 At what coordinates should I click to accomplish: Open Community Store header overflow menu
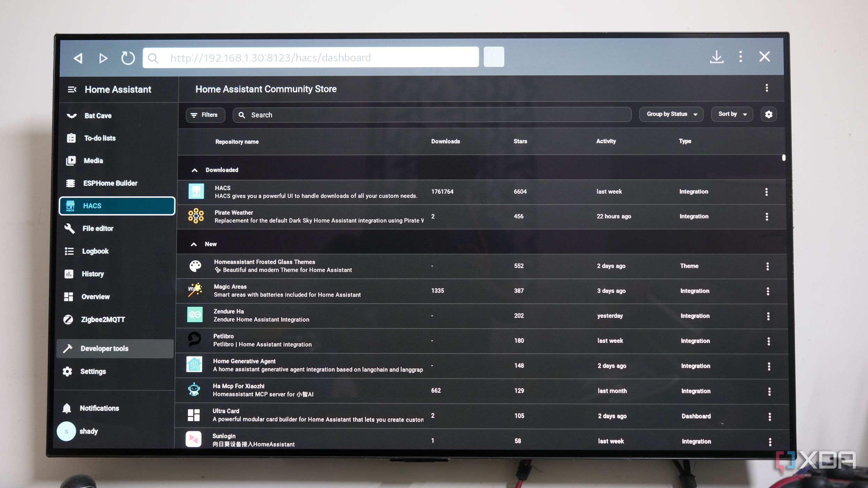[767, 88]
